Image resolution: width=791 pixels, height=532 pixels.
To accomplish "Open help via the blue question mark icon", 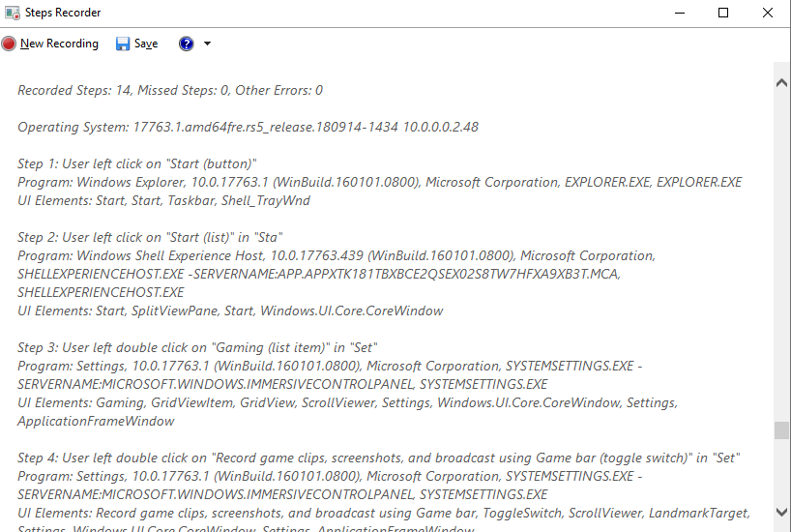I will (187, 44).
